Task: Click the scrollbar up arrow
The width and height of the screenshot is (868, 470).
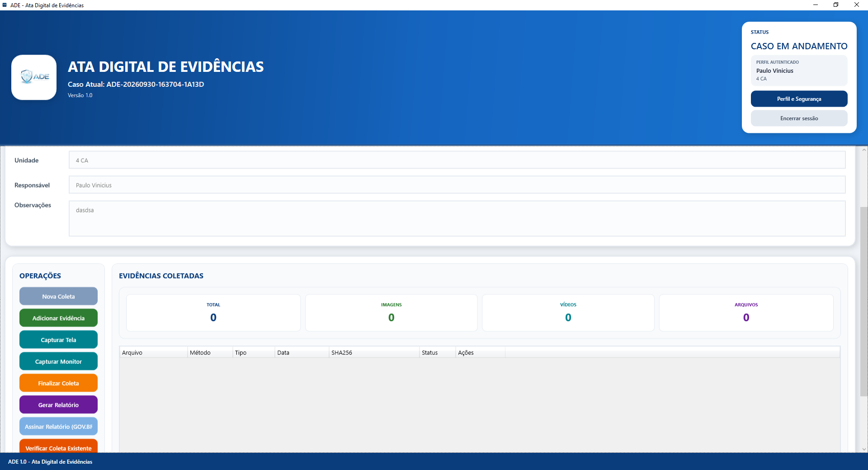Action: coord(864,150)
